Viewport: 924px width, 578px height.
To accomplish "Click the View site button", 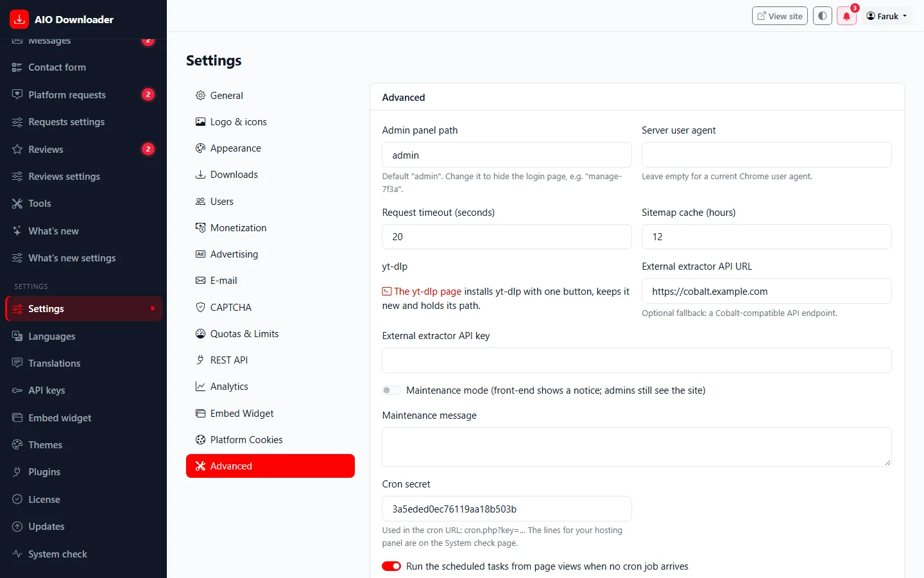I will click(x=780, y=16).
